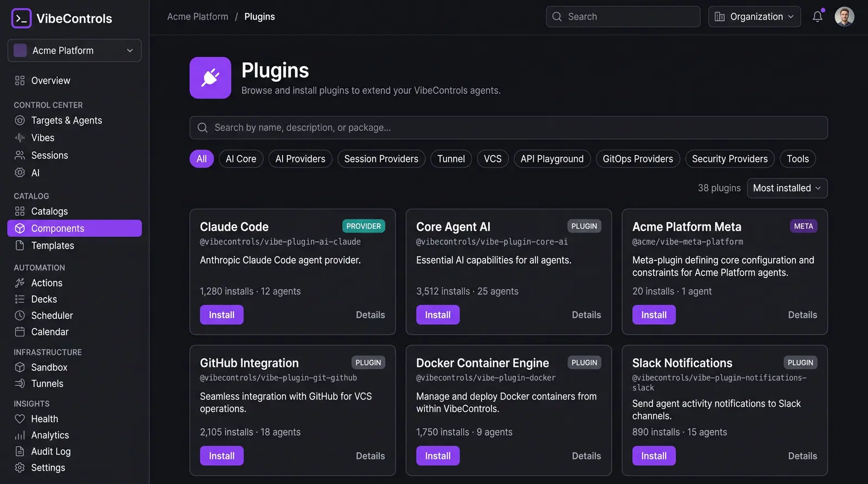The width and height of the screenshot is (868, 484).
Task: Click the Health heart icon
Action: pos(20,419)
